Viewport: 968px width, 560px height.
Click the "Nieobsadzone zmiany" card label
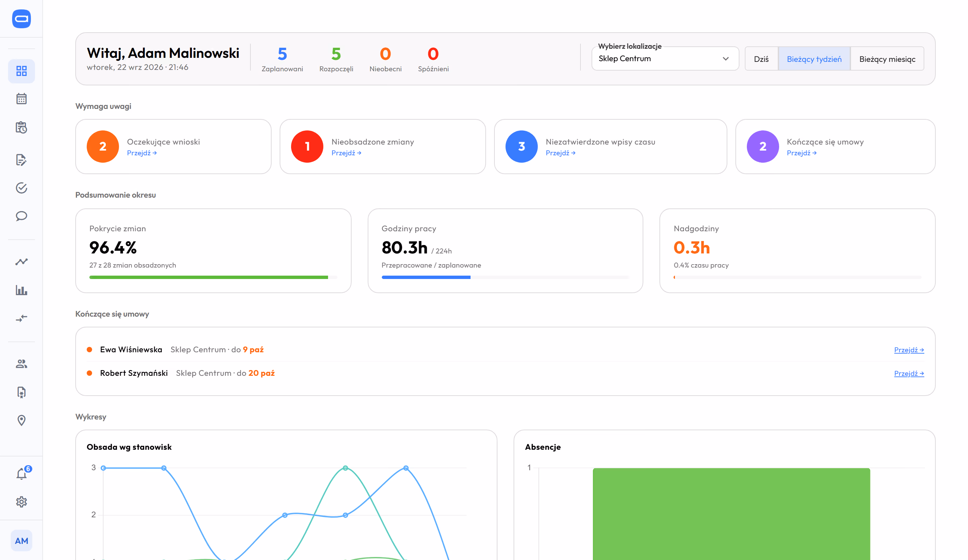coord(373,142)
